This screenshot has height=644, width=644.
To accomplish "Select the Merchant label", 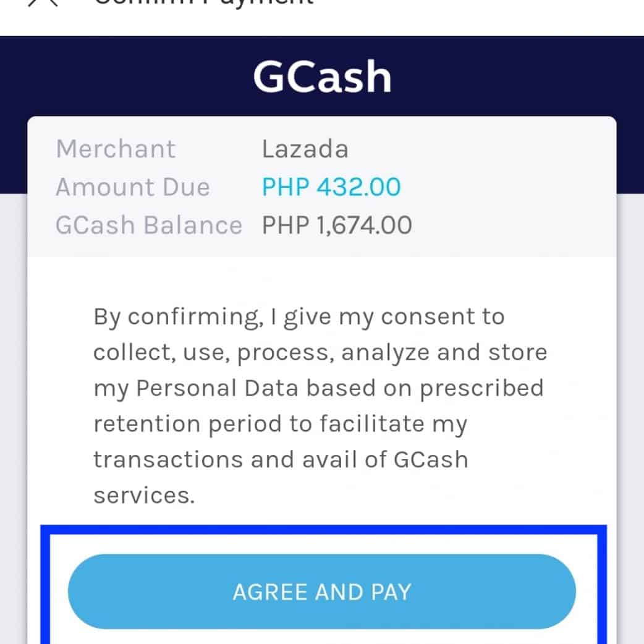I will 116,149.
